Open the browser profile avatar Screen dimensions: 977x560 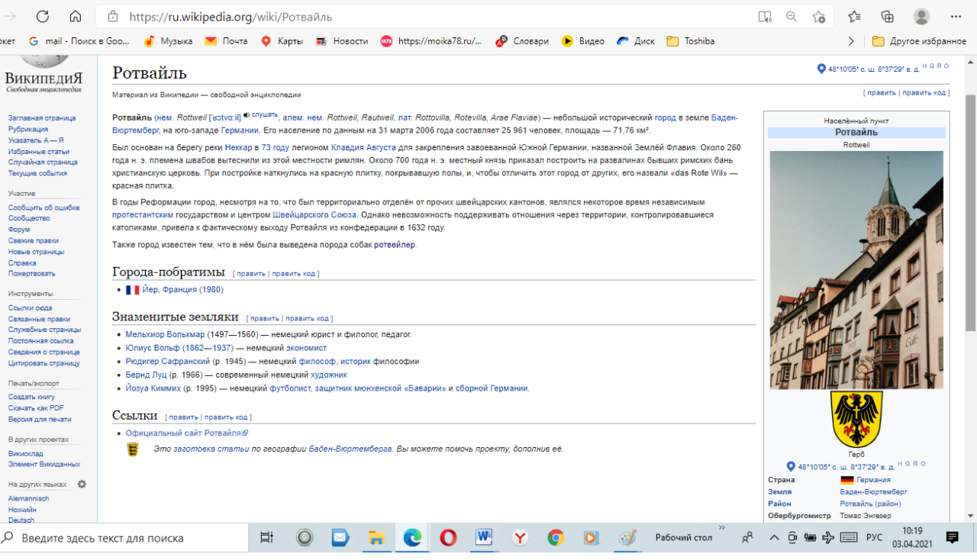[x=922, y=17]
